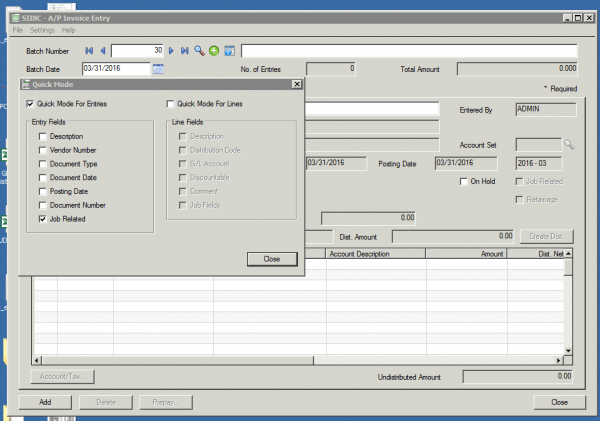Click the Account Set finder magnifier

[569, 144]
